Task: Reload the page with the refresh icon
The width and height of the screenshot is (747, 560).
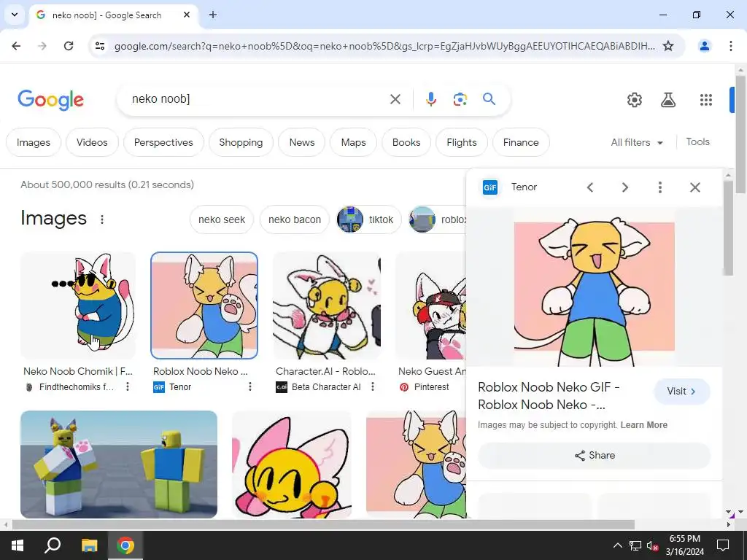Action: pos(69,46)
